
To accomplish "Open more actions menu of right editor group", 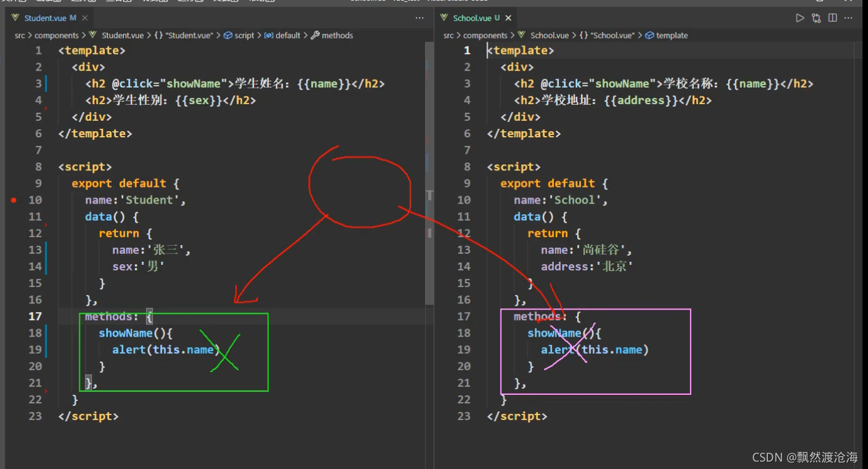I will click(x=849, y=18).
